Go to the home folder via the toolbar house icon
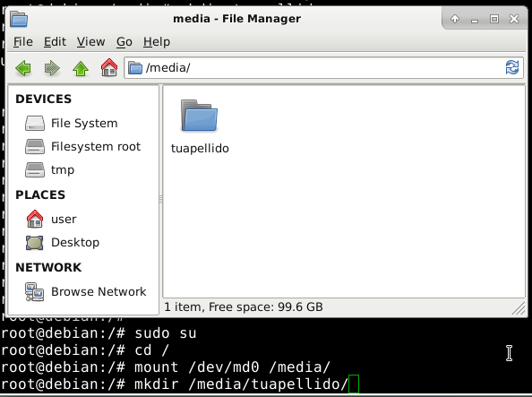The image size is (532, 397). [x=109, y=67]
